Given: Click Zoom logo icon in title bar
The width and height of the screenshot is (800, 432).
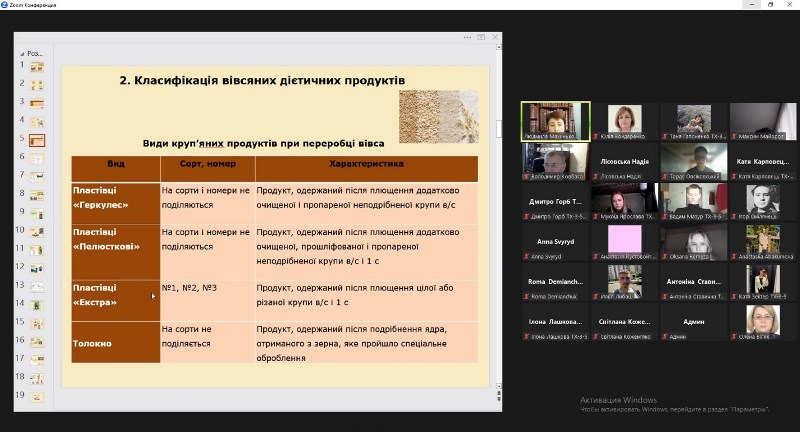Looking at the screenshot, I should [x=5, y=5].
